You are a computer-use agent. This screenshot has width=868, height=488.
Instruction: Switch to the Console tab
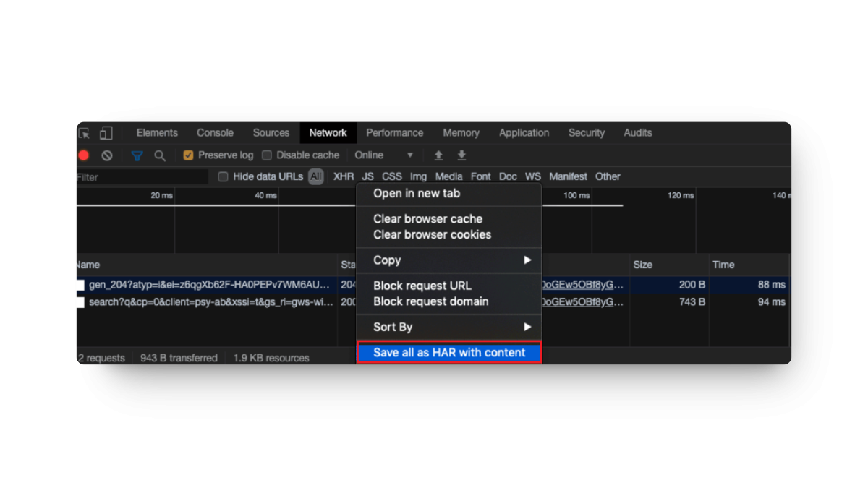click(215, 132)
